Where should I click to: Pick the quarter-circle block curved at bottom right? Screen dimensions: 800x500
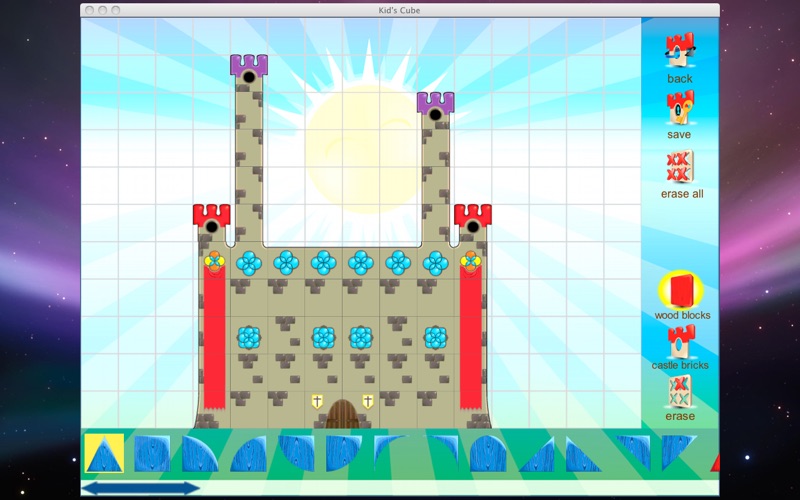click(x=344, y=453)
